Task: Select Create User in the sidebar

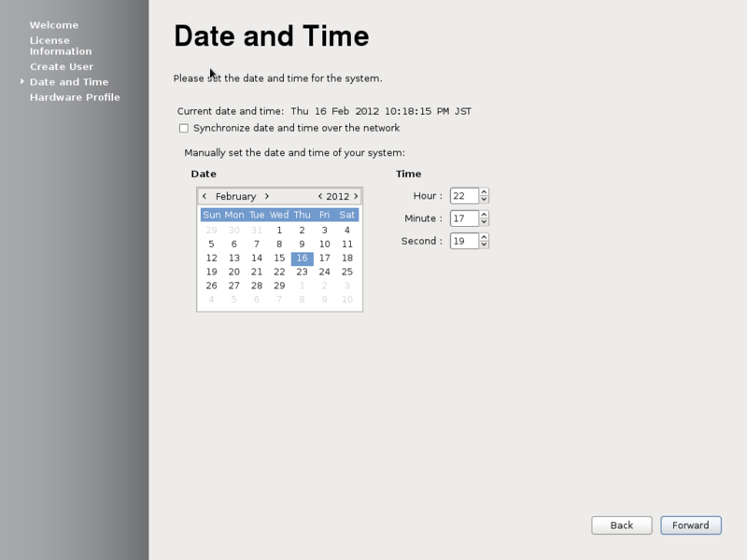Action: pos(62,66)
